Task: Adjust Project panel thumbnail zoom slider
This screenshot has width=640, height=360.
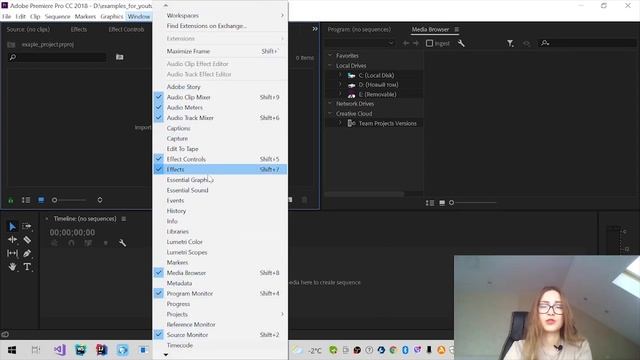Action: pos(69,200)
